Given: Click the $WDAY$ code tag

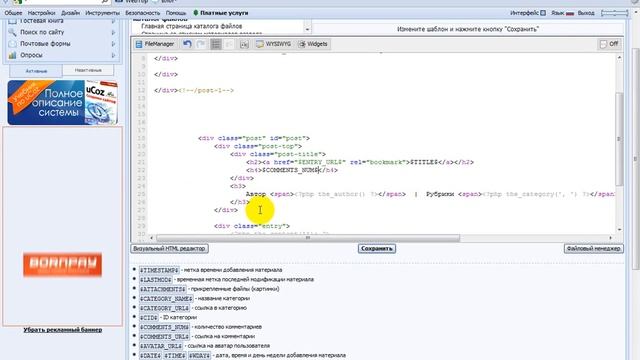Looking at the screenshot, I should [200, 356].
